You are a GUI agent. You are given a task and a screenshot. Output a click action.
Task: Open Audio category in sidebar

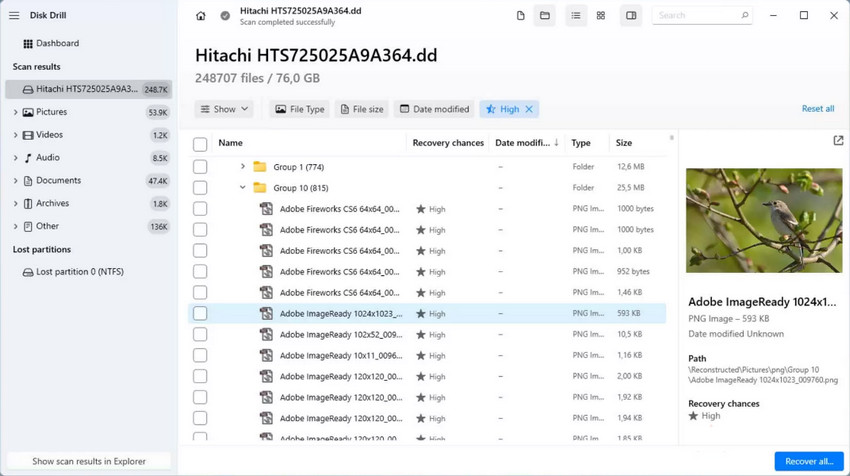[48, 158]
